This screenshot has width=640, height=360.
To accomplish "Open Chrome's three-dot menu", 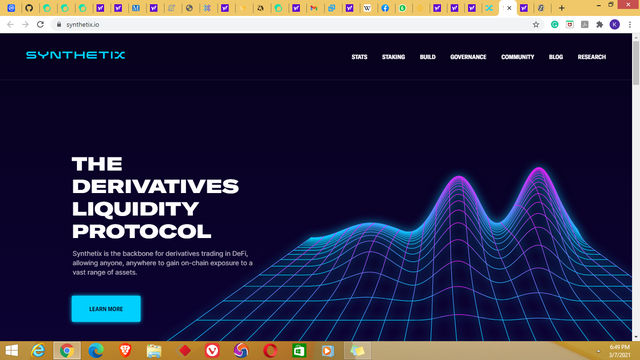I will [630, 24].
